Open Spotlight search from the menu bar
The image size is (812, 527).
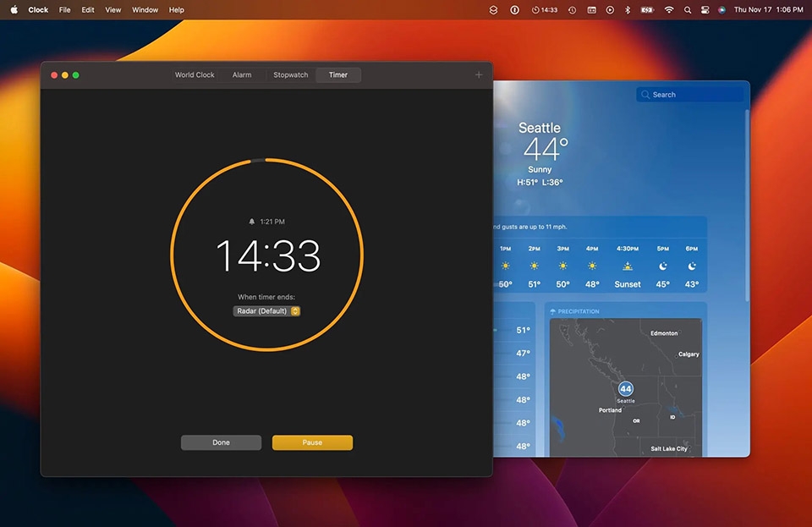pyautogui.click(x=687, y=10)
